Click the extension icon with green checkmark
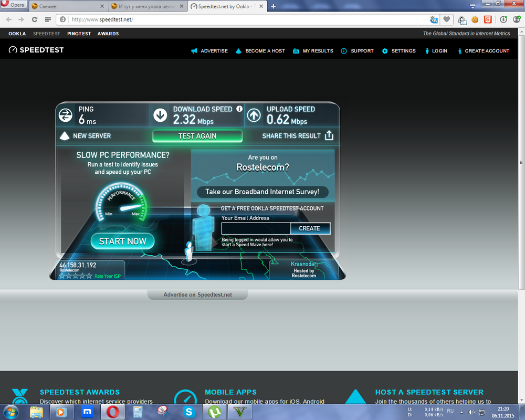This screenshot has width=525, height=420. (517, 19)
